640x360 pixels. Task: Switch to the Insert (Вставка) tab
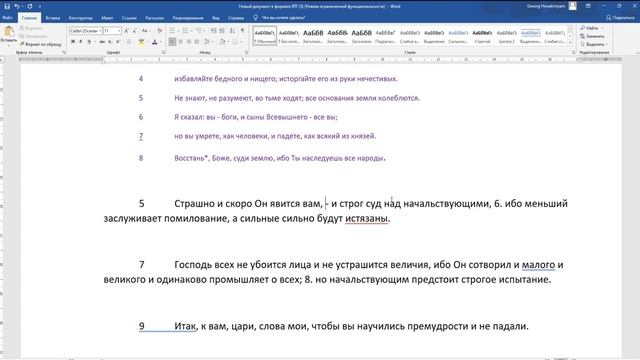(53, 18)
